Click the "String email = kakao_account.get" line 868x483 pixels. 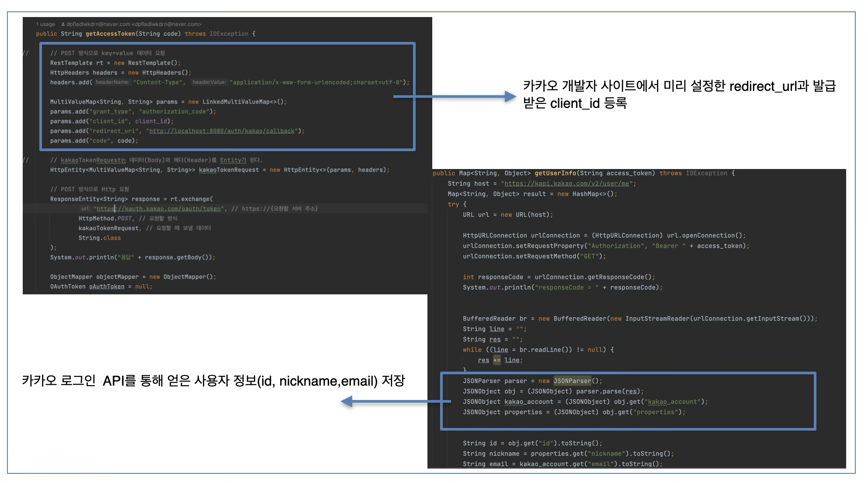[x=562, y=464]
